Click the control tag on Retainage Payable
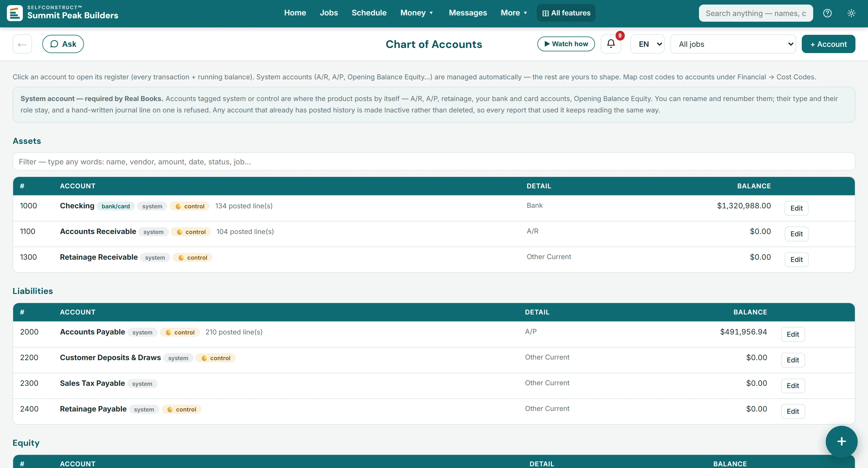 (x=181, y=409)
